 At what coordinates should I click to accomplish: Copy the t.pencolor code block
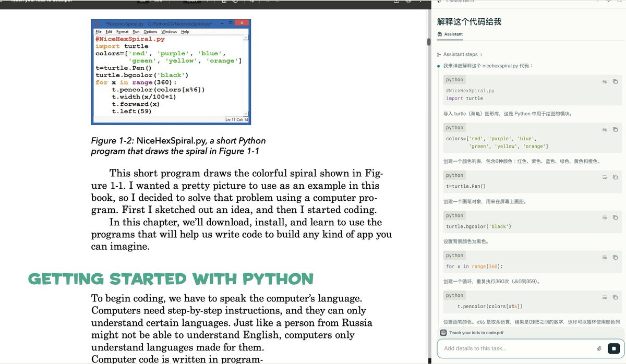click(x=615, y=297)
